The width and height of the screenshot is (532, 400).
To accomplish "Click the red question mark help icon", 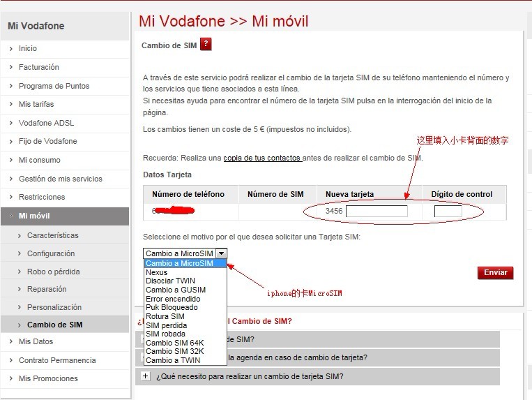I will 206,45.
